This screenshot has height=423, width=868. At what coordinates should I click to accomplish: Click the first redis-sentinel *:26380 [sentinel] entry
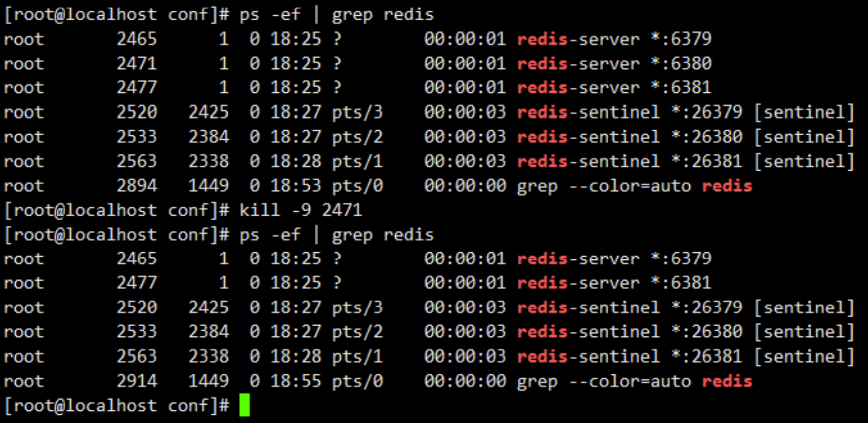pos(686,137)
